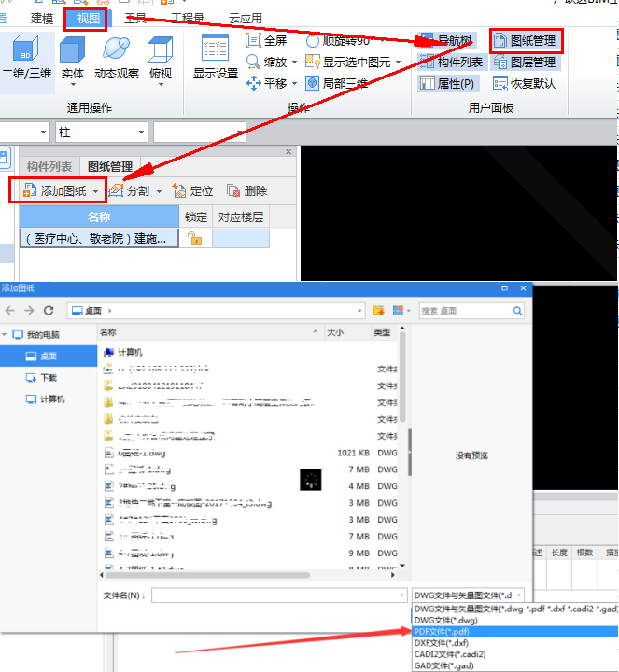Screen dimensions: 619x672
Task: Open the 云应用 ribbon tab
Action: (x=246, y=19)
